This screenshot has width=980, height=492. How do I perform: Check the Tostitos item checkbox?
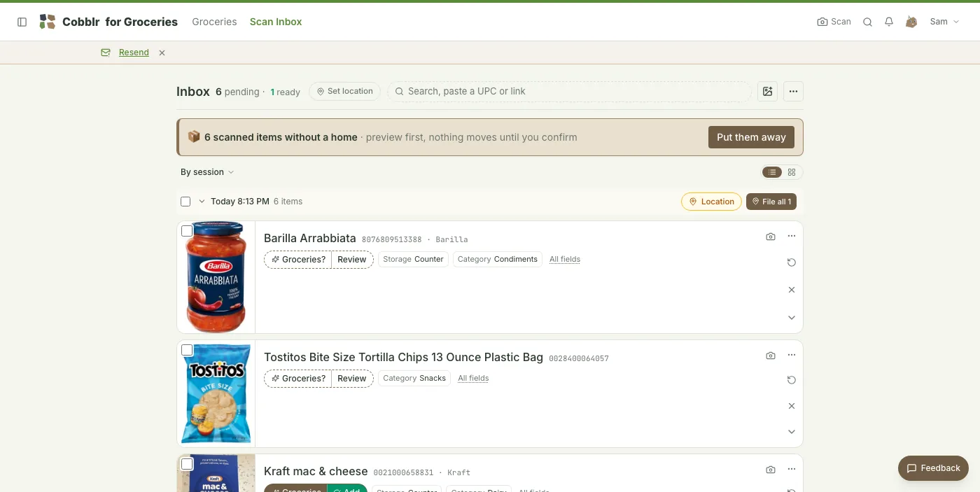coord(187,350)
